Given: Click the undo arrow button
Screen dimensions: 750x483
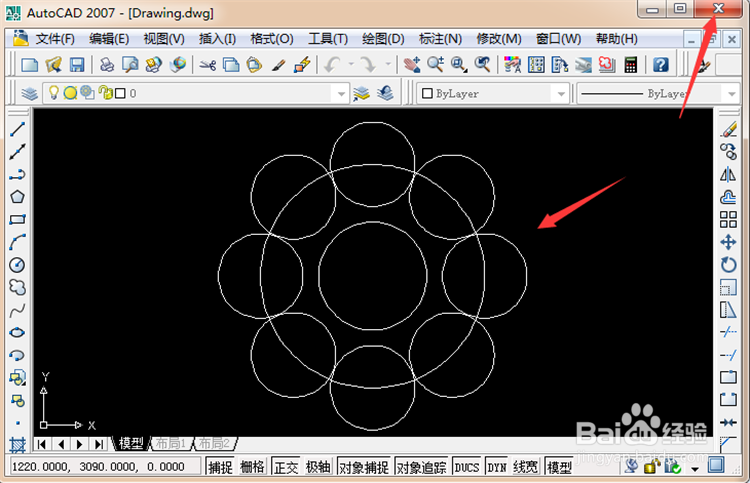Looking at the screenshot, I should tap(333, 65).
